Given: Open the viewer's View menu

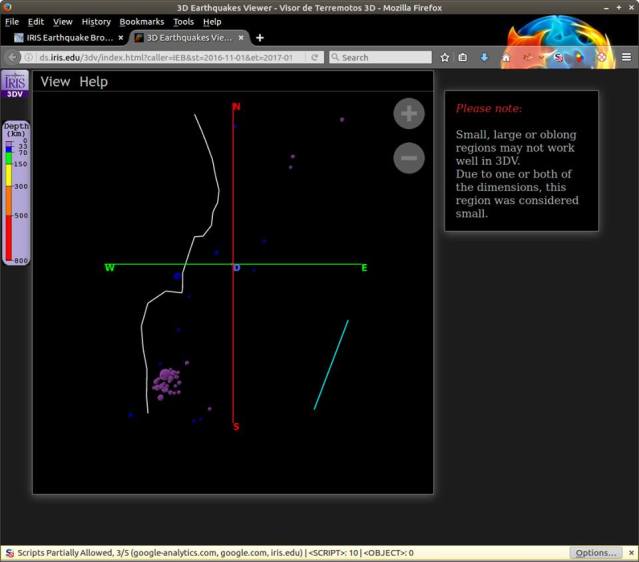Looking at the screenshot, I should [55, 82].
